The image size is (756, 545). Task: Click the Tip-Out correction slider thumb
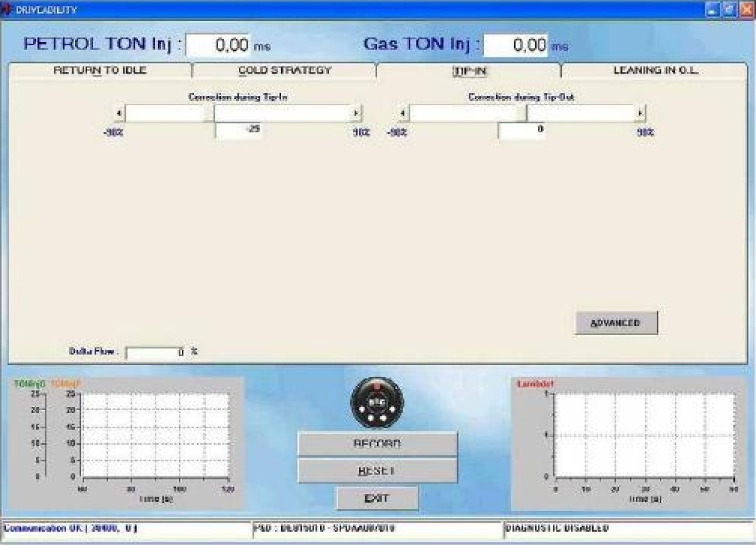(x=522, y=113)
